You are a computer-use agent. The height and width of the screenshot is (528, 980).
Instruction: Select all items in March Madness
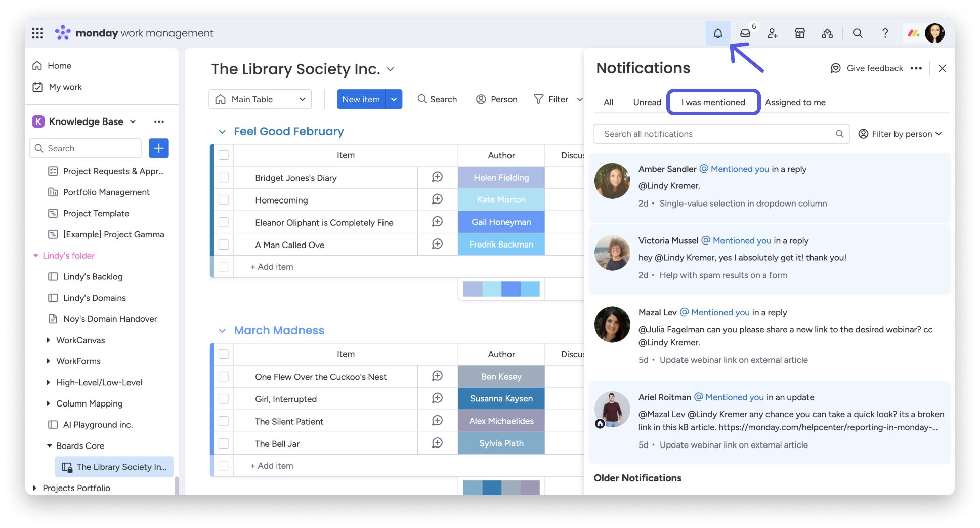point(224,354)
